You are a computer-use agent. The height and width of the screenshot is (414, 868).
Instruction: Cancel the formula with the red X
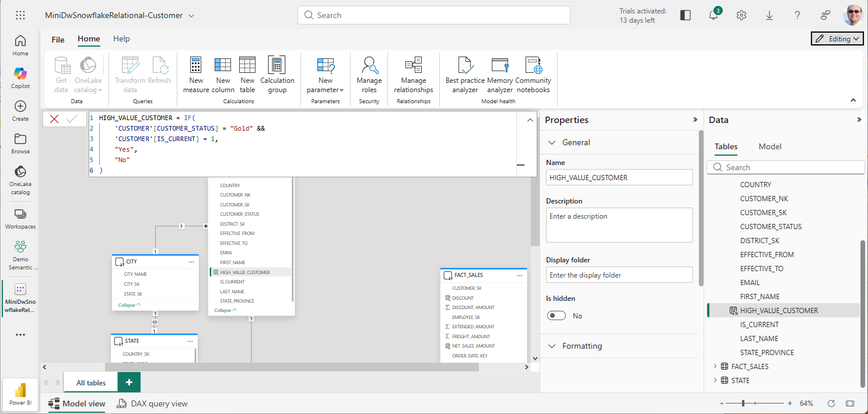pos(54,119)
